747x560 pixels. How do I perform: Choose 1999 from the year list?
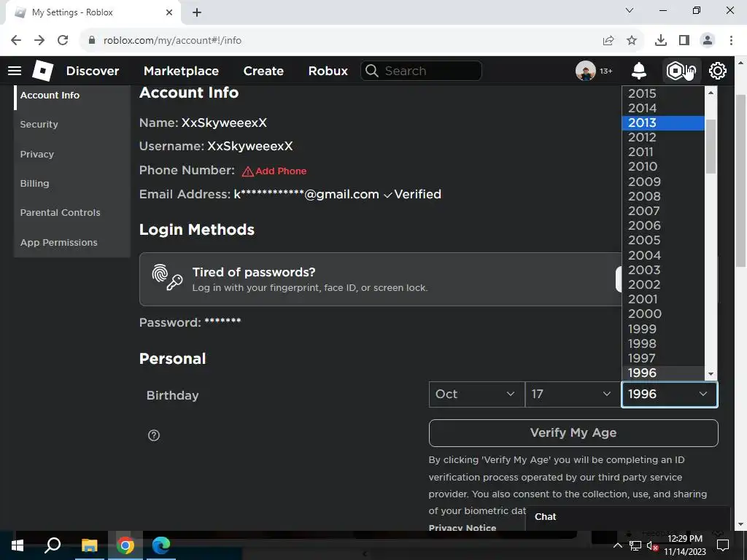(663, 329)
